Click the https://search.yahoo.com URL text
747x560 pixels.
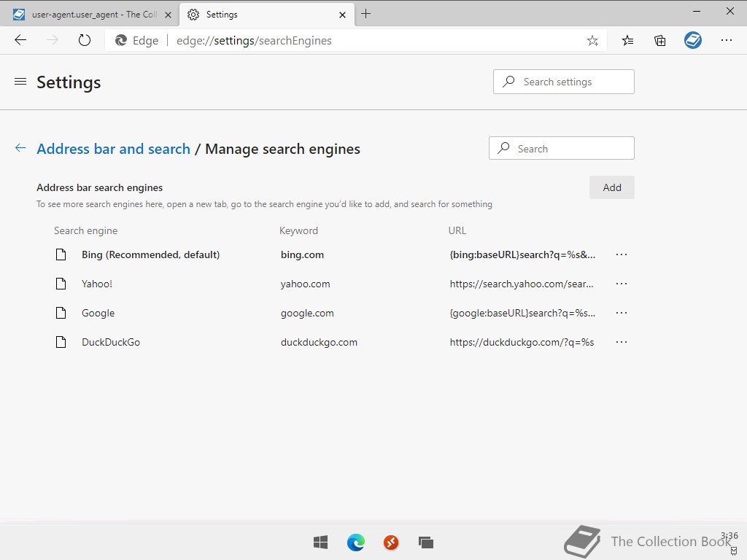click(521, 284)
